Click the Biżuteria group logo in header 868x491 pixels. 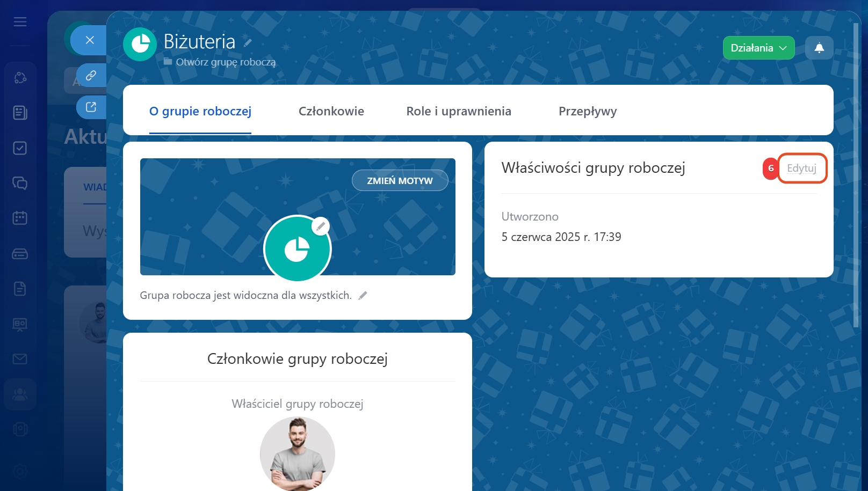(x=140, y=44)
